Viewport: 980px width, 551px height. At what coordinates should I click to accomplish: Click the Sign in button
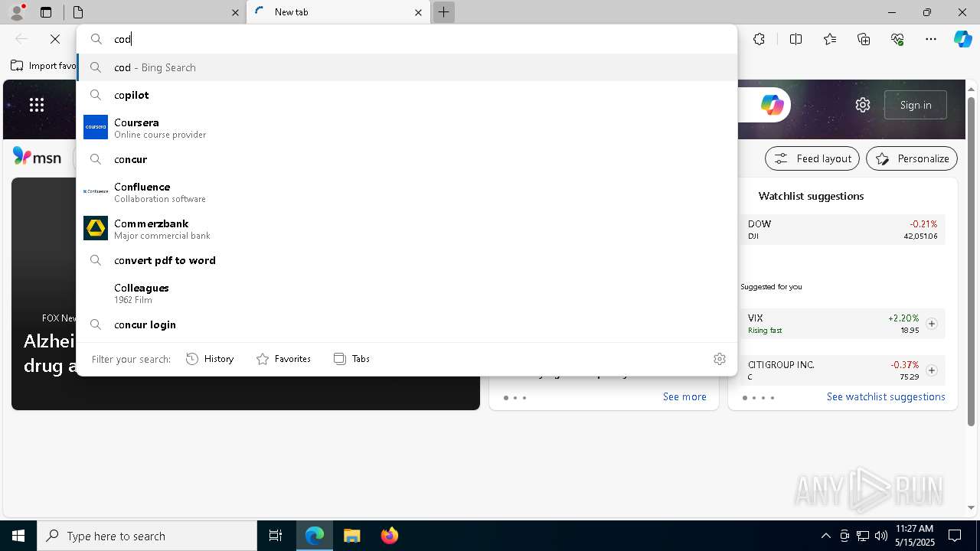(x=916, y=105)
